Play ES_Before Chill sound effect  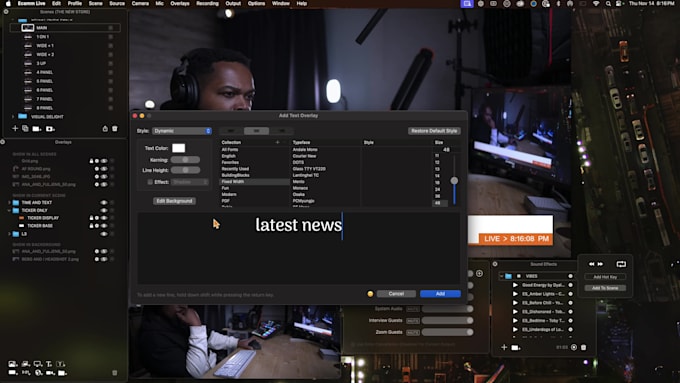[515, 303]
